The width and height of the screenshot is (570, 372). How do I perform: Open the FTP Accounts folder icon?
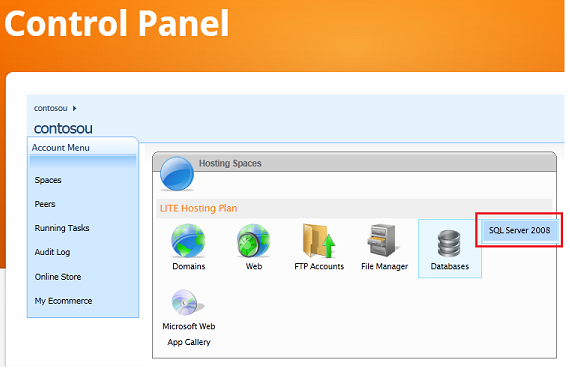coord(319,241)
